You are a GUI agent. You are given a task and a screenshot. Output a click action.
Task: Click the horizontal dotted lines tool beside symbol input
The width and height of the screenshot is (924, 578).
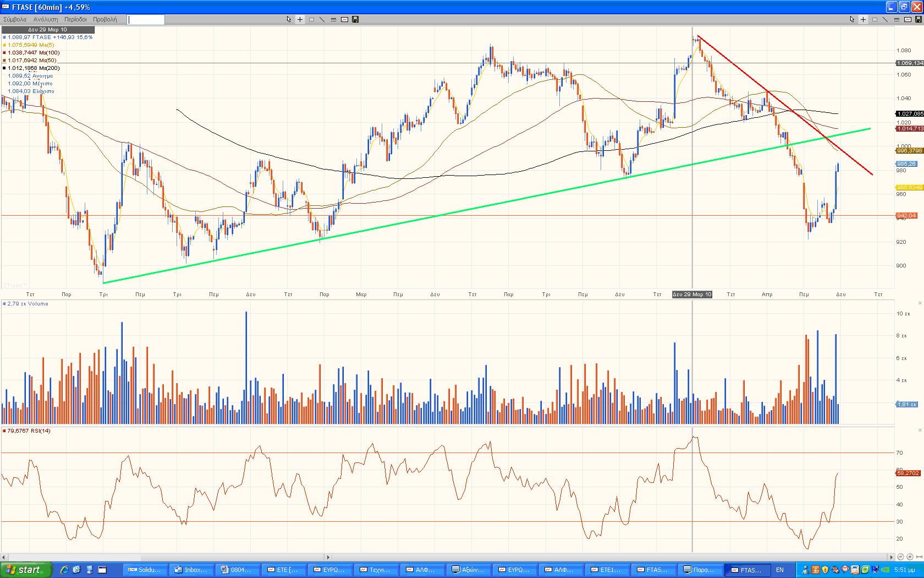click(333, 19)
